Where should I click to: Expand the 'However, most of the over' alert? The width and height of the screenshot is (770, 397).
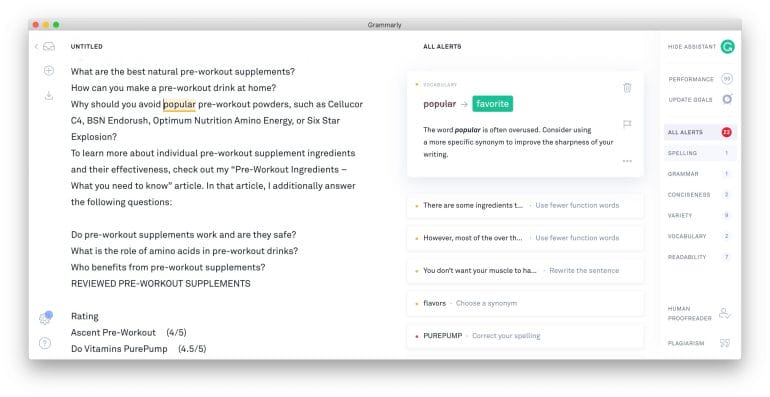[x=525, y=238]
